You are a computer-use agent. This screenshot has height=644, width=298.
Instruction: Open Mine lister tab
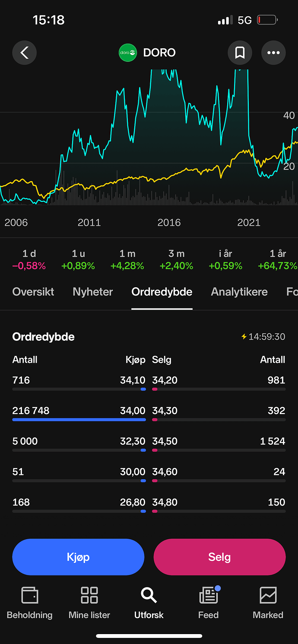tap(89, 603)
